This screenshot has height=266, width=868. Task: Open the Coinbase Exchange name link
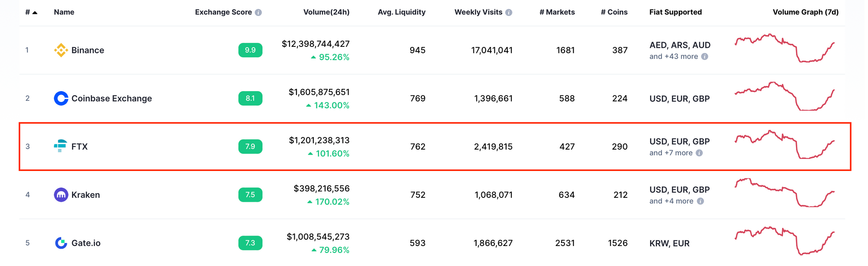112,99
